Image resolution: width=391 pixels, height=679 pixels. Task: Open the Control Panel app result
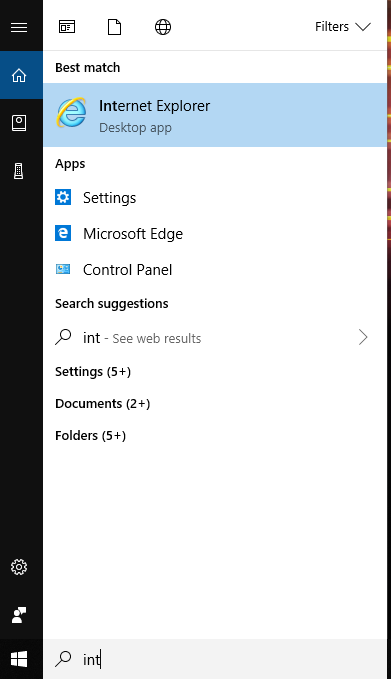click(x=215, y=270)
